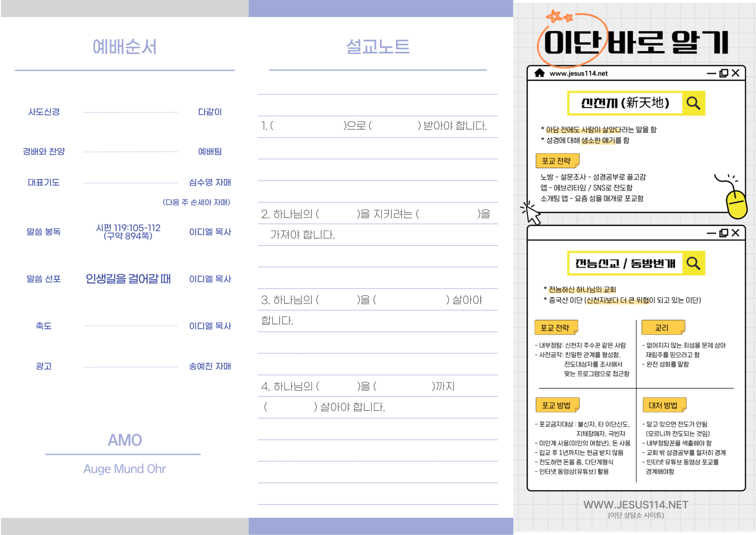Click the 이단 바로 알기 title
This screenshot has height=535, width=756.
(x=636, y=42)
